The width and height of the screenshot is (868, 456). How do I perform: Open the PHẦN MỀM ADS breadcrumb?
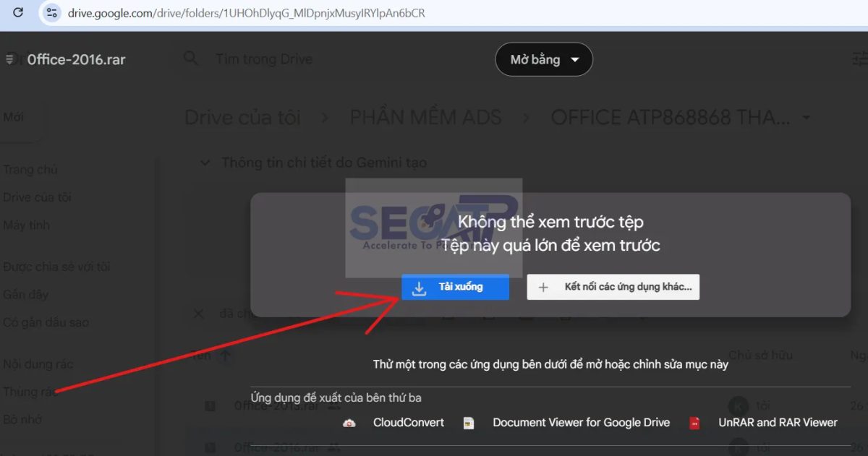(x=425, y=117)
